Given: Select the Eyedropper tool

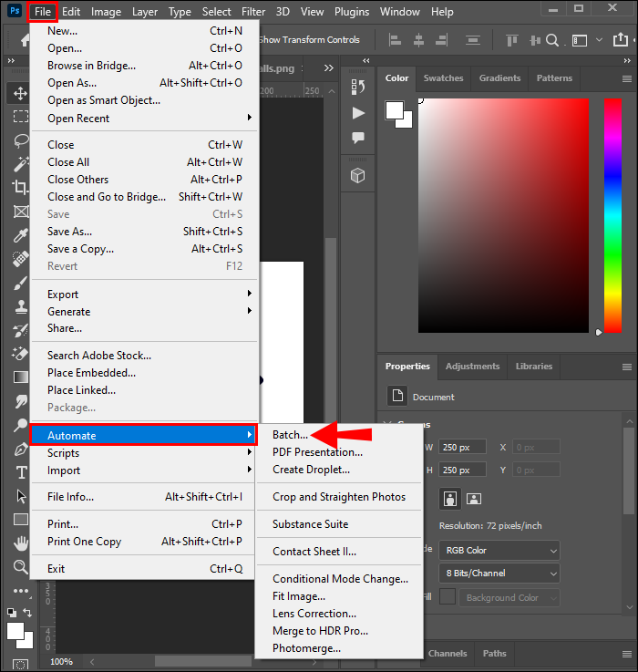Looking at the screenshot, I should click(x=21, y=235).
